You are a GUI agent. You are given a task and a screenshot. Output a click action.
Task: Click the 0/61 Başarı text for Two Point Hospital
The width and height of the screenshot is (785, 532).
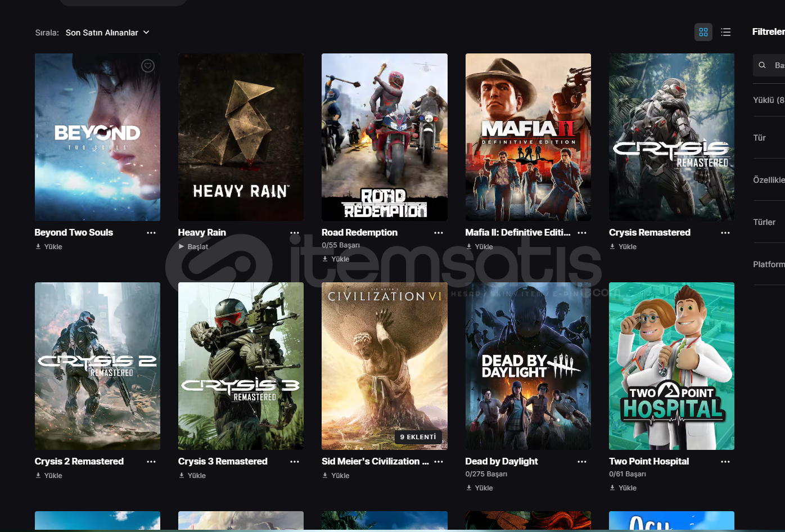pos(628,474)
